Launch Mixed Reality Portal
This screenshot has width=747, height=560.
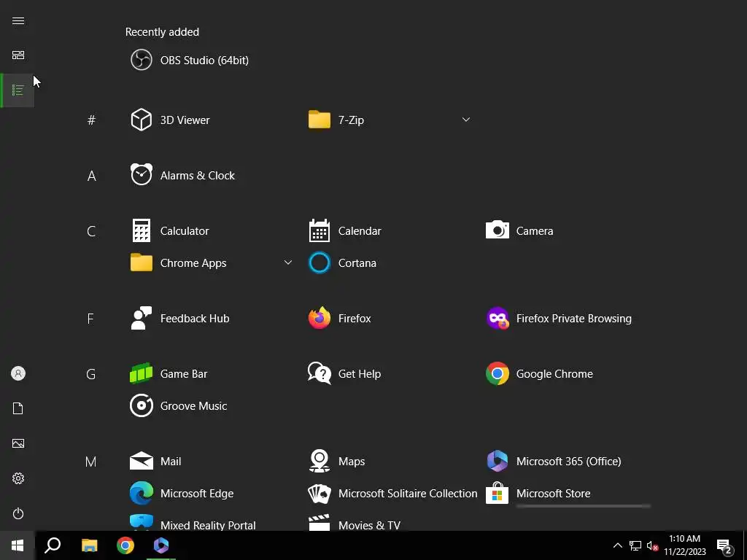(193, 523)
